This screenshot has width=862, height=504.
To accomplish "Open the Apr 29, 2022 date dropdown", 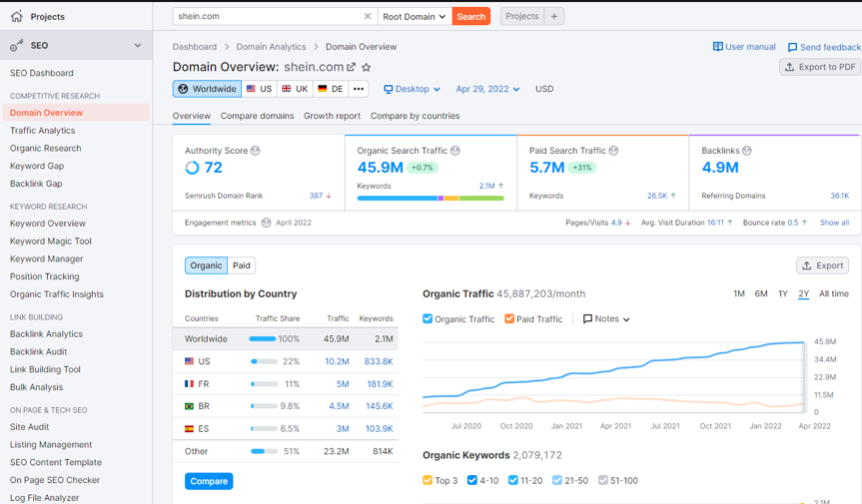I will (x=487, y=89).
